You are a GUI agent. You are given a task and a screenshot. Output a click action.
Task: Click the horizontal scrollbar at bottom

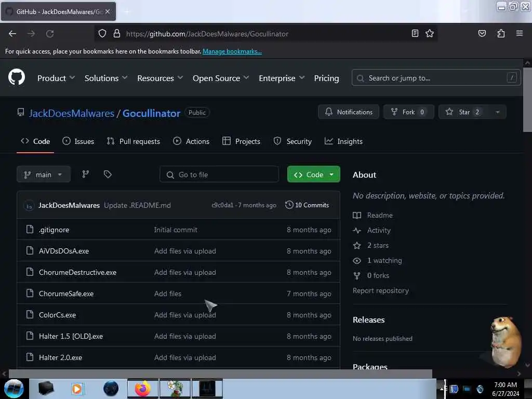pyautogui.click(x=220, y=374)
